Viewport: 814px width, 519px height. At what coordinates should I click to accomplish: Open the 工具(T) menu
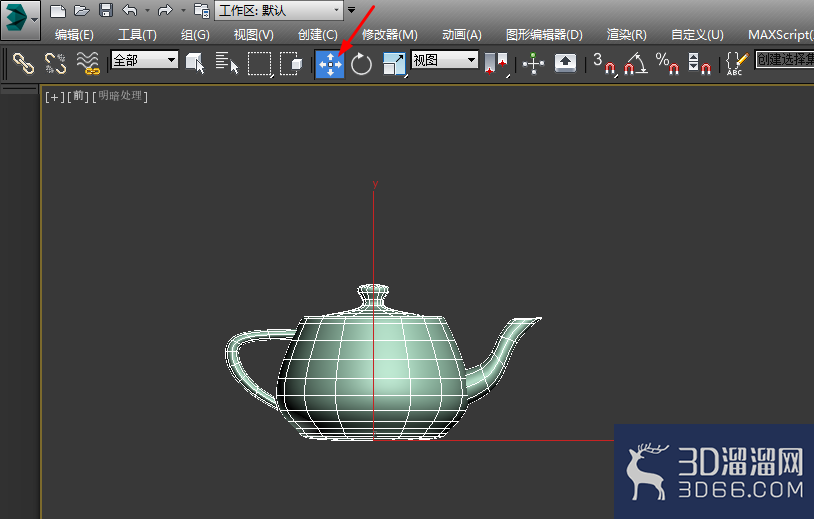(x=137, y=35)
